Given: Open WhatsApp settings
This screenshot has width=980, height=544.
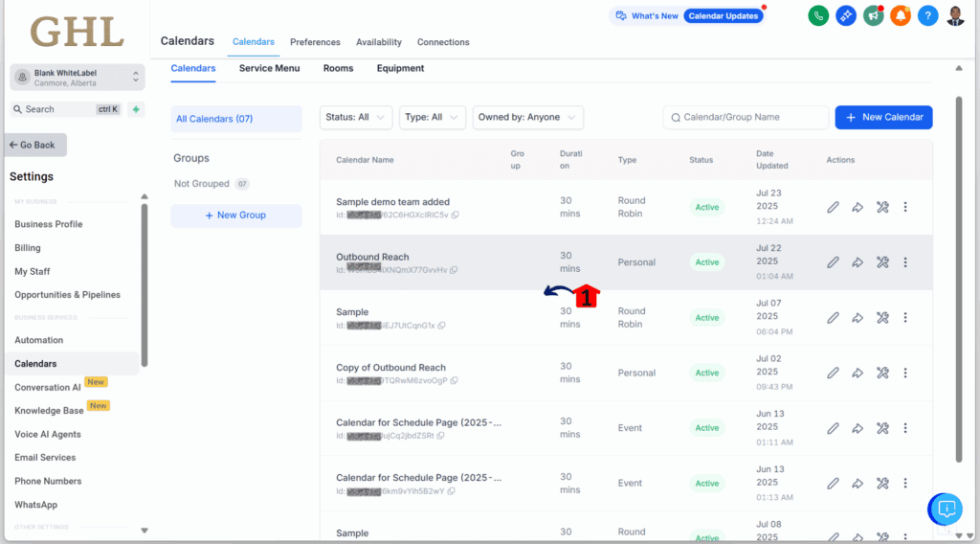Looking at the screenshot, I should coord(35,506).
